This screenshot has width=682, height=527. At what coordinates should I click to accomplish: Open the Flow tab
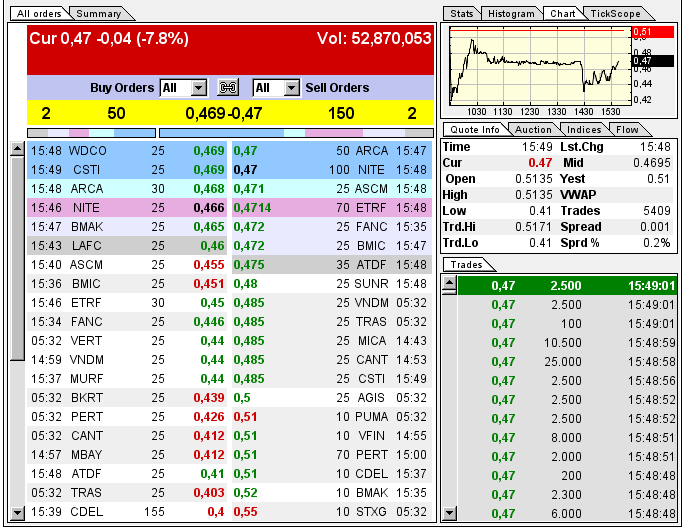coord(627,130)
